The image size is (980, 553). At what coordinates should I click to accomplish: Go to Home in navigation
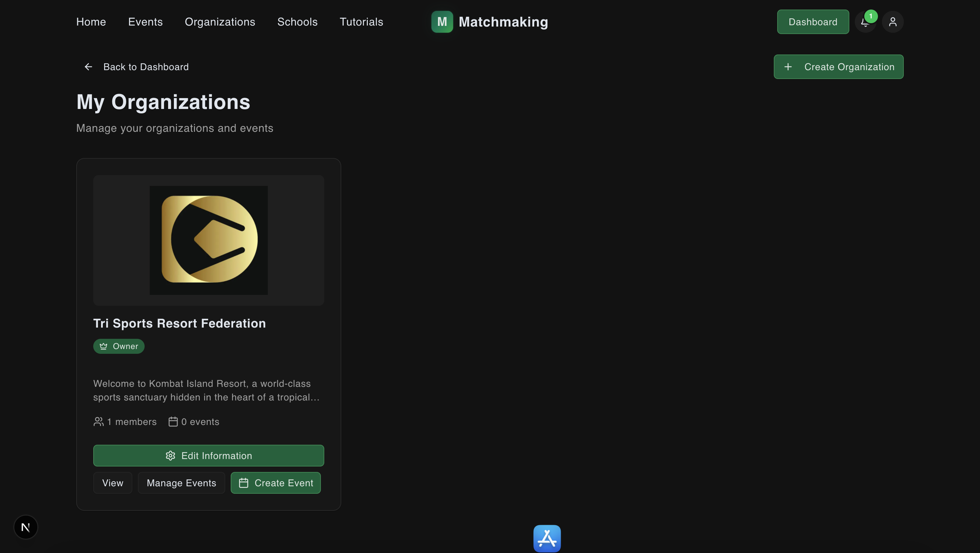point(91,22)
